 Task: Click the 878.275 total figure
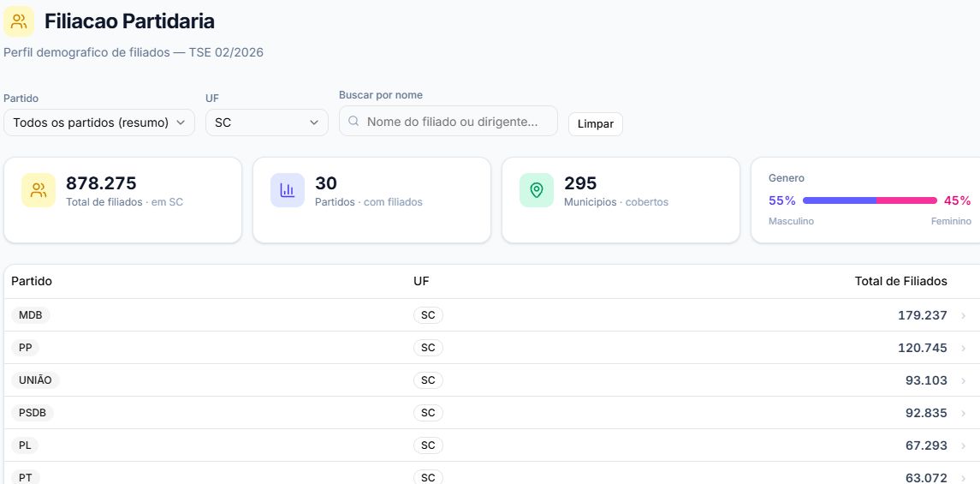click(x=101, y=183)
